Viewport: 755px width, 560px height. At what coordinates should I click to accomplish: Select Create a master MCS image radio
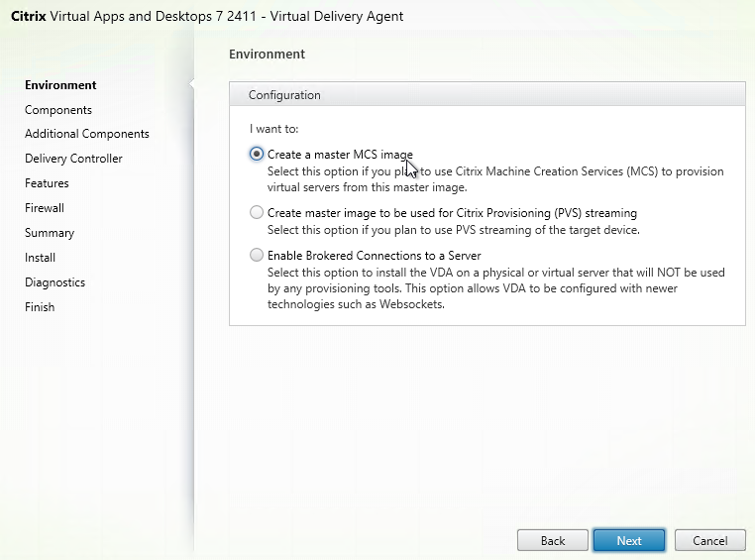click(257, 154)
